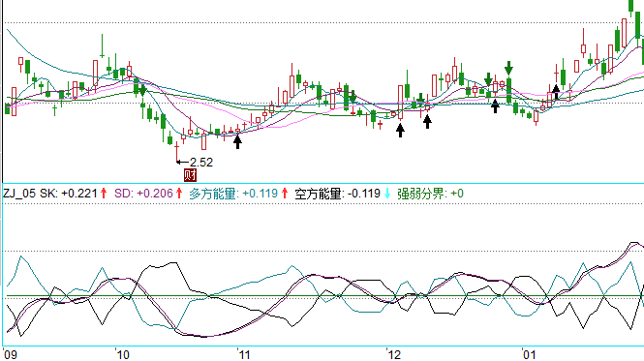Select the SK: +0.221 value

click(x=69, y=194)
